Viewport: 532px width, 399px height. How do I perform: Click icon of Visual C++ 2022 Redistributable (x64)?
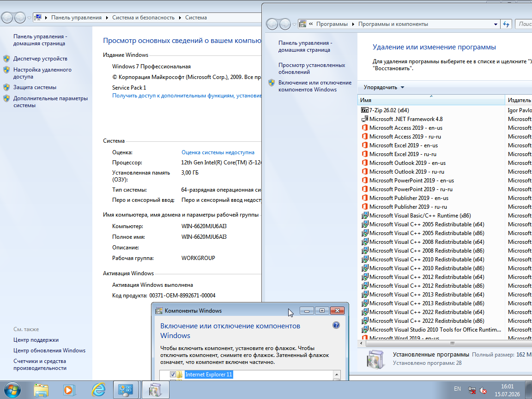(364, 312)
